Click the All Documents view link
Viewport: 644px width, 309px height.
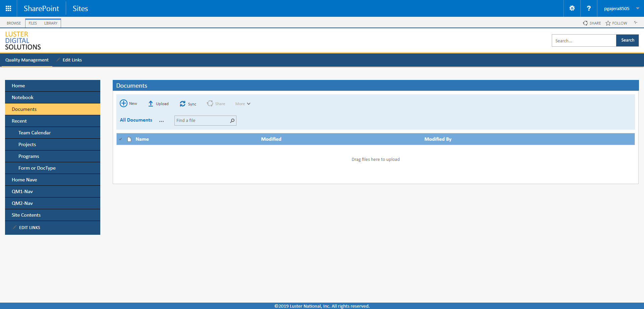coord(136,120)
